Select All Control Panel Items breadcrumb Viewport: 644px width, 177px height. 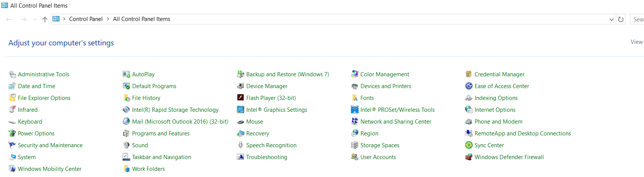coord(141,19)
